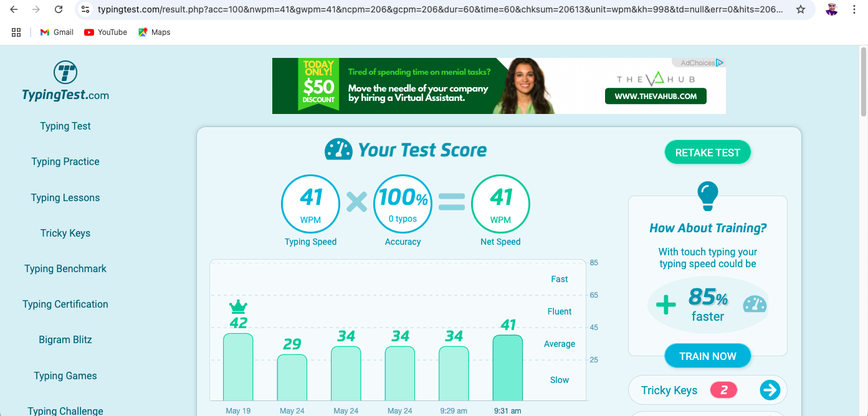
Task: Open Bigram Blitz in sidebar
Action: [x=65, y=339]
